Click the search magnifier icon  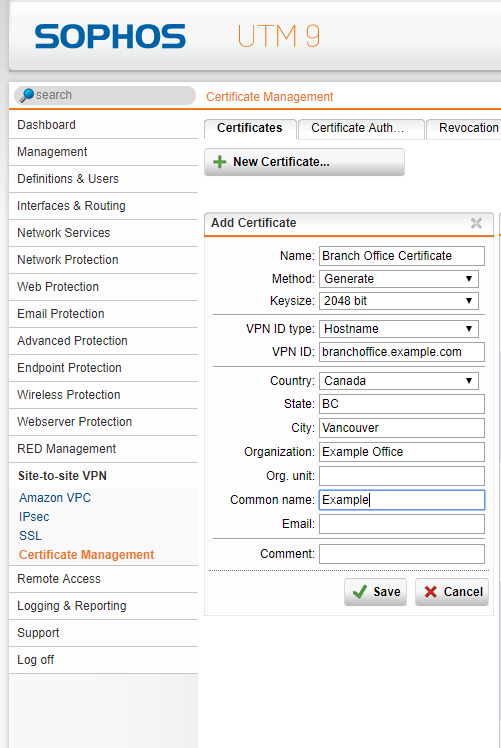tap(27, 95)
